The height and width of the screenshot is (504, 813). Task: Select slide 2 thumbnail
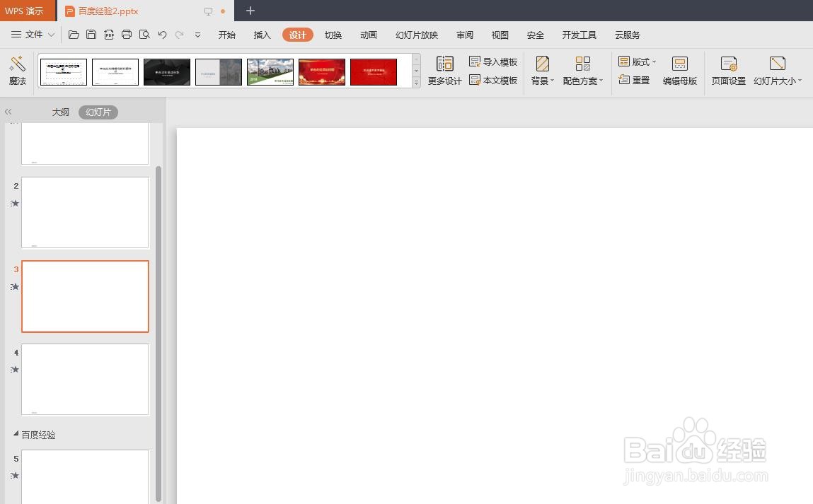point(85,212)
